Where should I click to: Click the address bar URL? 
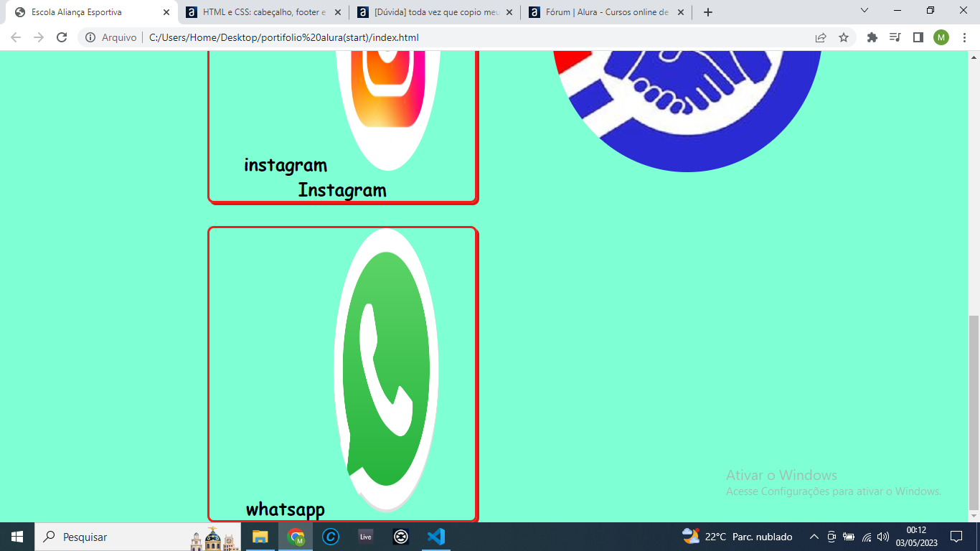284,37
